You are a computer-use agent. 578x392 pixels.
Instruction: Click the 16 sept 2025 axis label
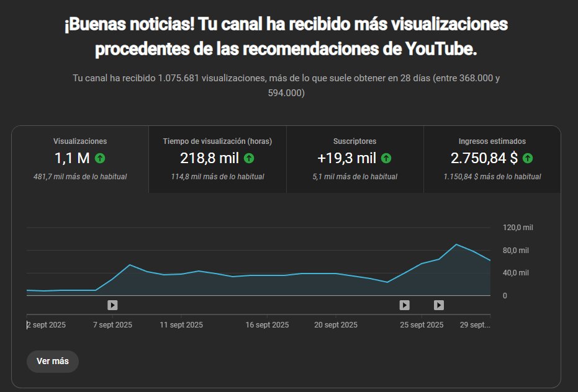268,324
